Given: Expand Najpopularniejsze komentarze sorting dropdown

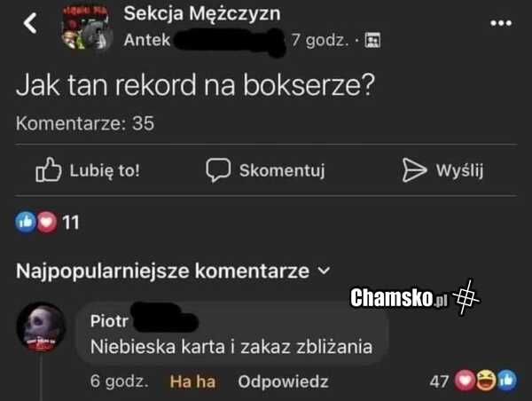Looking at the screenshot, I should pos(323,271).
